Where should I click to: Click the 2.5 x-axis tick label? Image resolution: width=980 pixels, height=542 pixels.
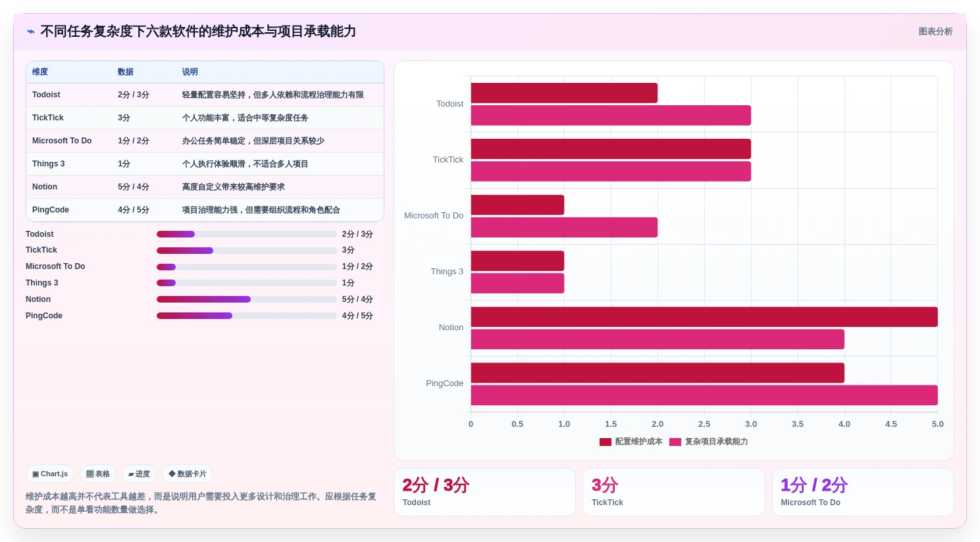pos(704,424)
